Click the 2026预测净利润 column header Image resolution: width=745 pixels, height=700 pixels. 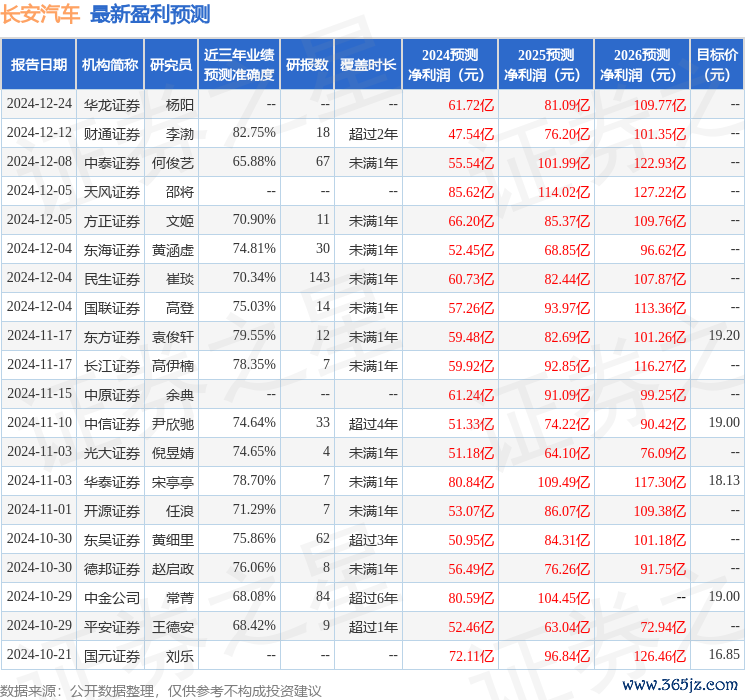tap(642, 65)
